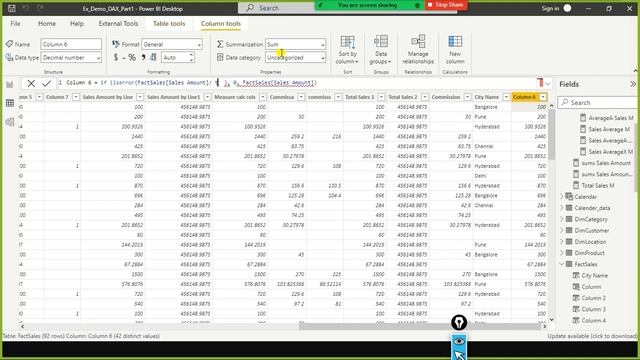Open filter dropdown for Sales Amount by Line
The image size is (640, 360).
(140, 97)
